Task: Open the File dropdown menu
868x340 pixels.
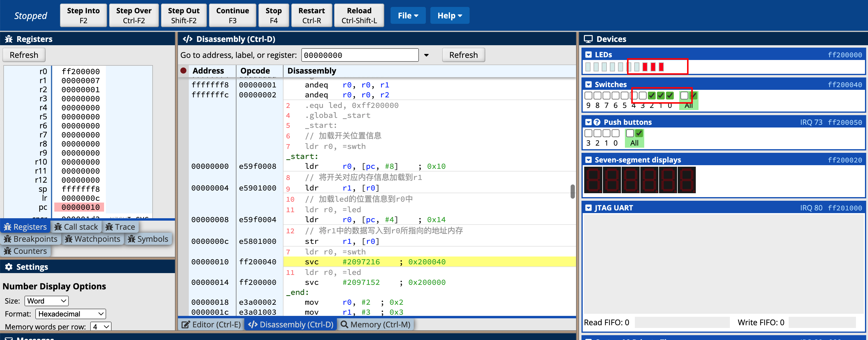Action: 408,15
